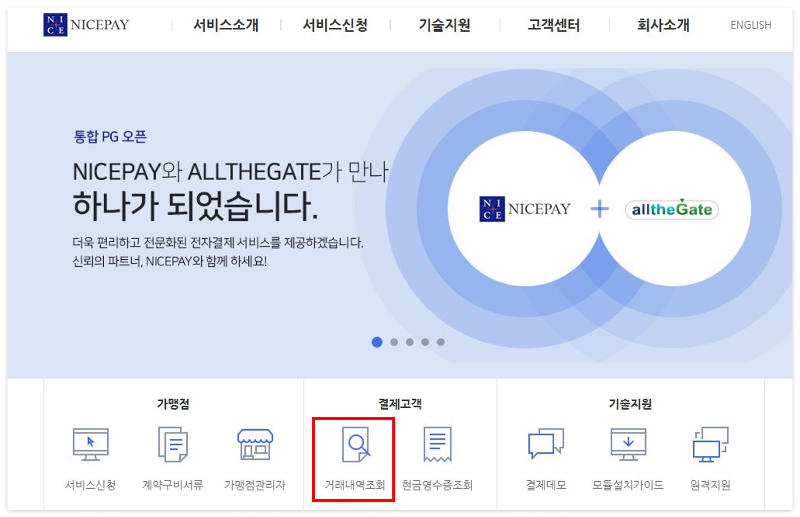The image size is (800, 517).
Task: Click the 현금영수증조회 text link
Action: point(437,485)
